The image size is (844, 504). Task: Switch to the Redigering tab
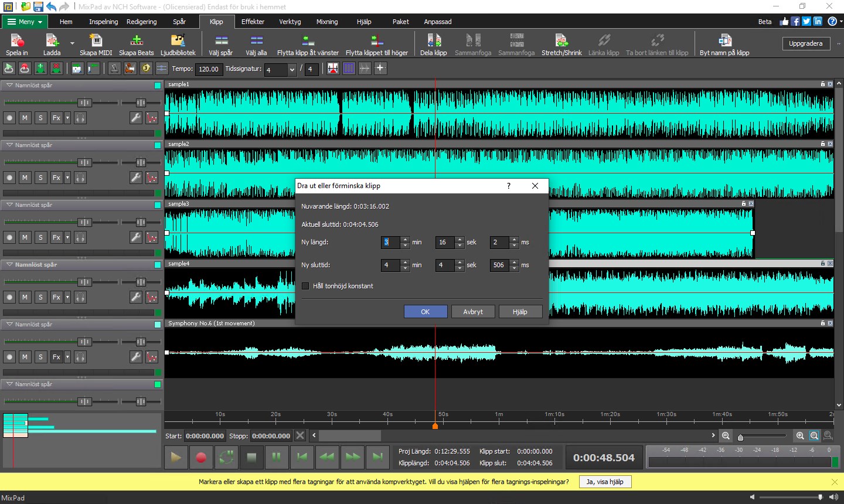click(142, 22)
